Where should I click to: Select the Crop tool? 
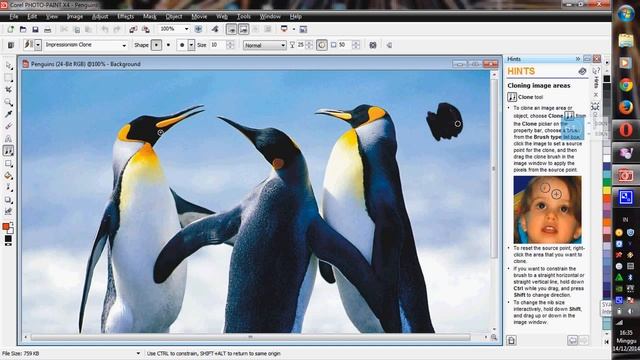[x=9, y=90]
